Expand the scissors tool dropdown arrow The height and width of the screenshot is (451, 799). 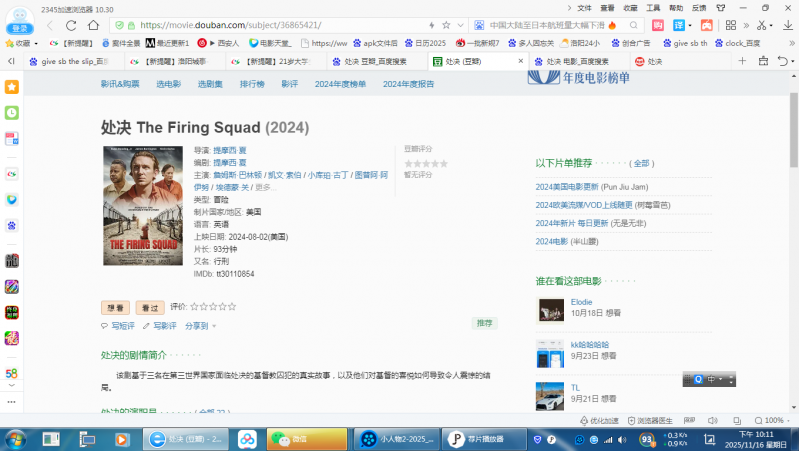tap(771, 25)
